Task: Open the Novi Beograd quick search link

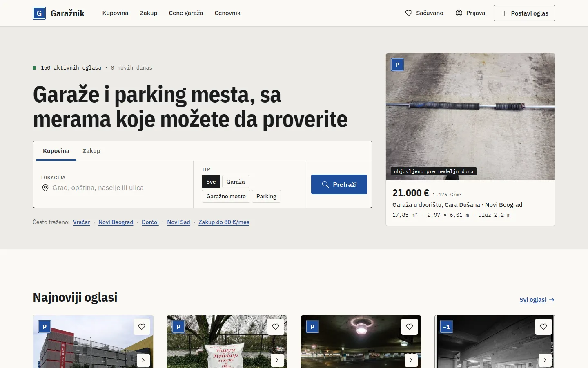Action: 116,222
